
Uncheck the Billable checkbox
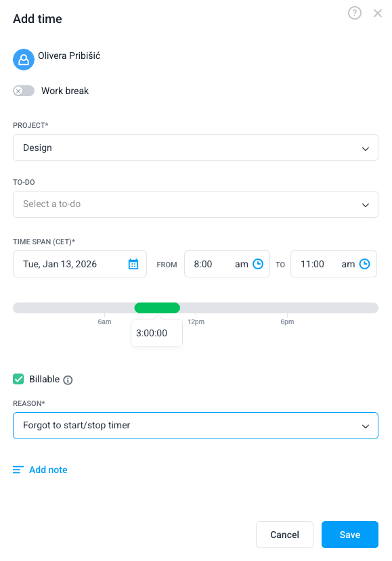18,379
